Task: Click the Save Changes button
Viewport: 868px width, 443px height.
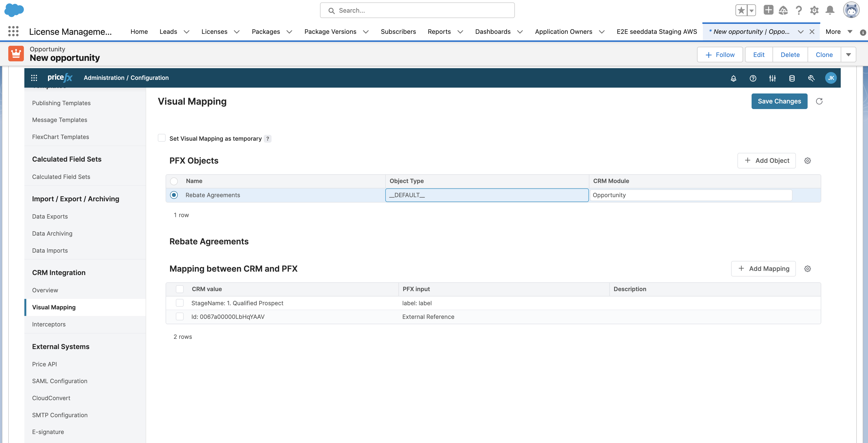Action: pyautogui.click(x=779, y=101)
